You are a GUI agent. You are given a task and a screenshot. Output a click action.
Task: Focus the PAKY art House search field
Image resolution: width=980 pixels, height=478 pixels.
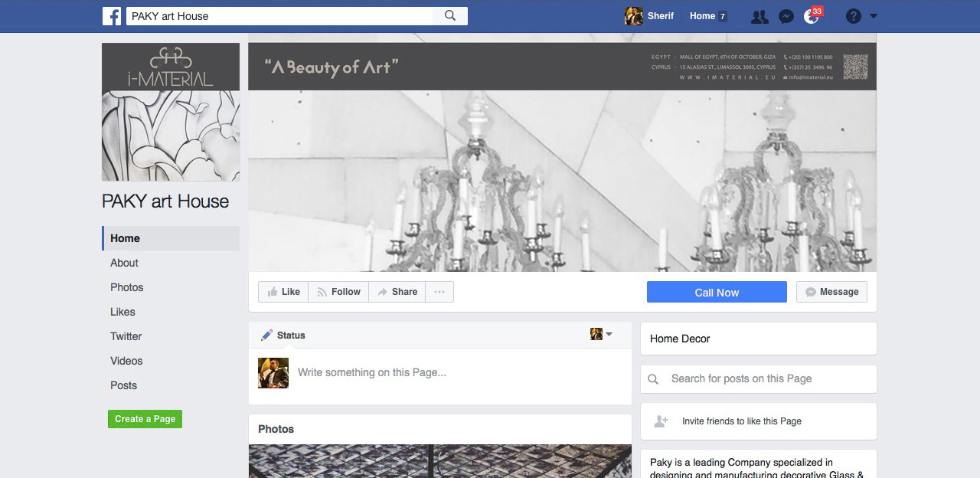279,16
